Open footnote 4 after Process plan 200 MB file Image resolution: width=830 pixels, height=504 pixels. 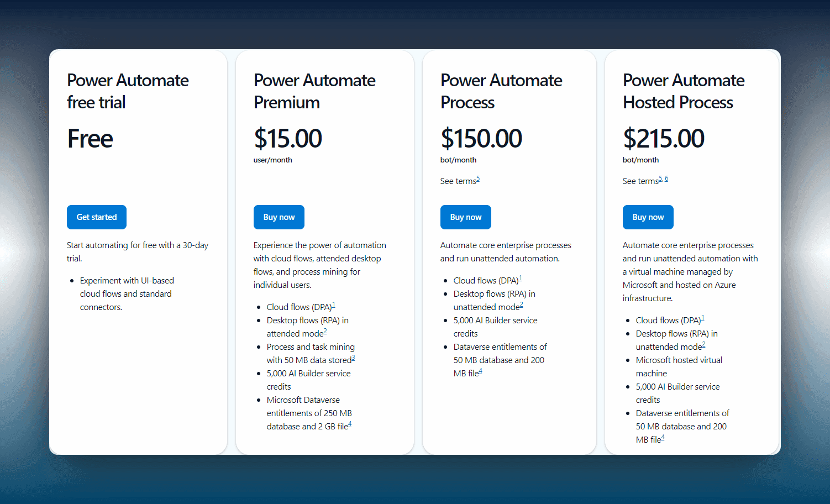pyautogui.click(x=481, y=371)
